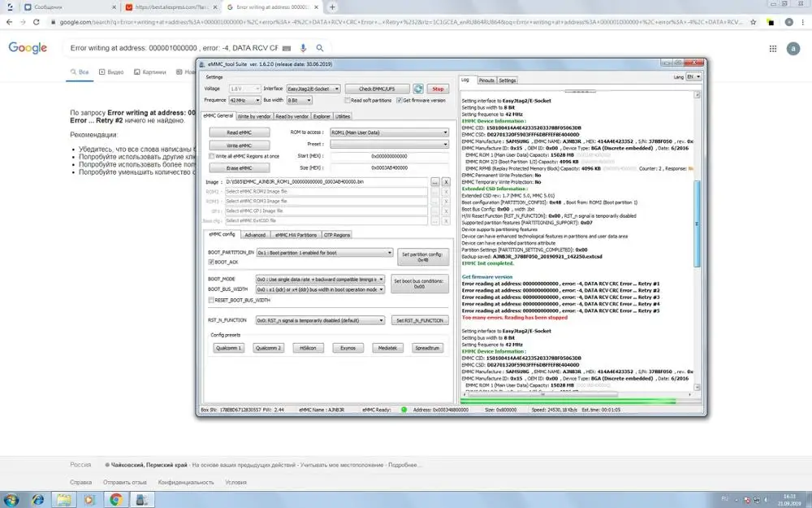Browse for the ROM1 image file

click(x=434, y=182)
